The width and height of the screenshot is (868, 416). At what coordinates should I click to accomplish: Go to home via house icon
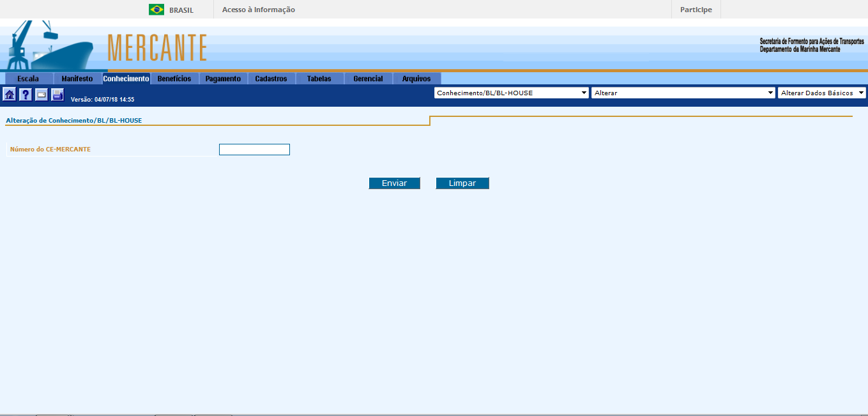point(10,95)
